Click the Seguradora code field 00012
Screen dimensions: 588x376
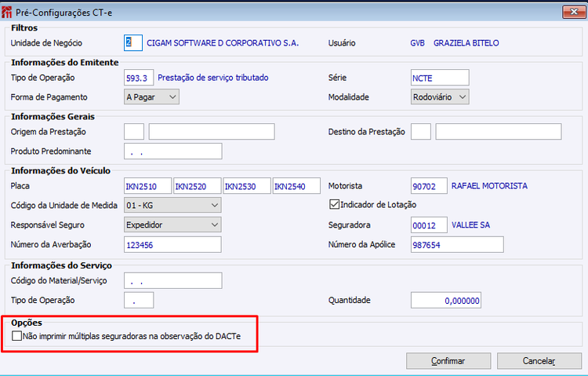click(429, 225)
